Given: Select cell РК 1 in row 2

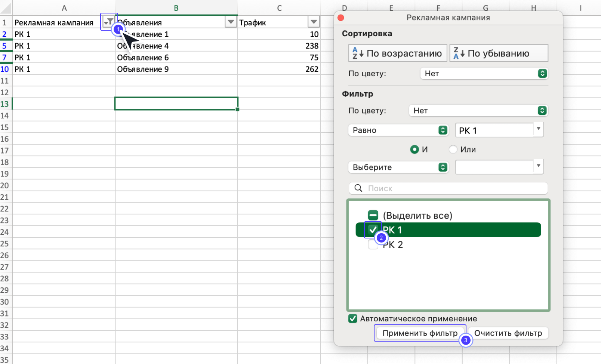Looking at the screenshot, I should (x=64, y=34).
